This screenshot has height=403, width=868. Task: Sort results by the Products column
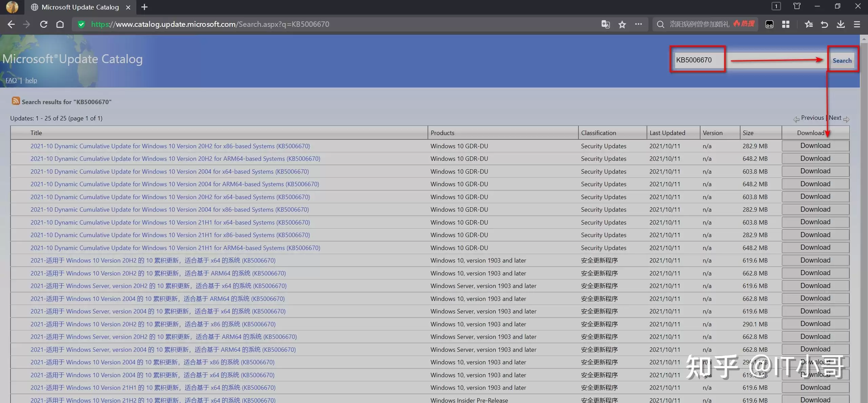(442, 133)
